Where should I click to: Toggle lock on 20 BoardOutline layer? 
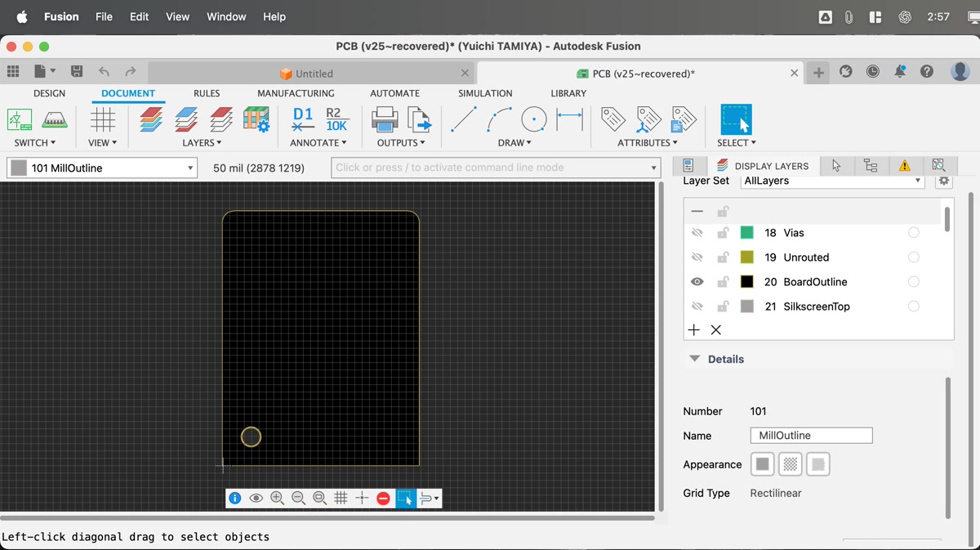click(723, 282)
